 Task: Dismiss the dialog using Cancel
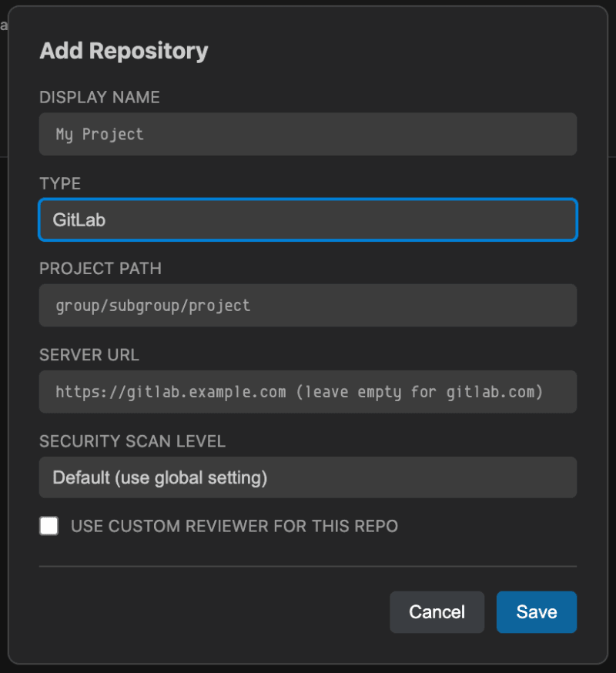tap(437, 611)
